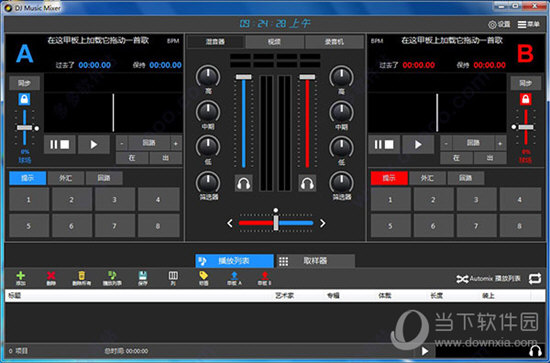Set the loop Out point on Deck A
This screenshot has height=363, width=550.
[166, 158]
